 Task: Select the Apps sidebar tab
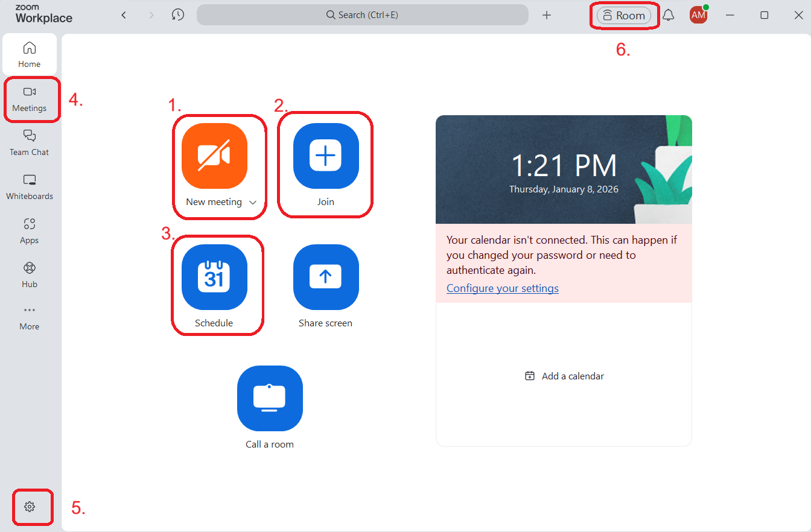[30, 231]
